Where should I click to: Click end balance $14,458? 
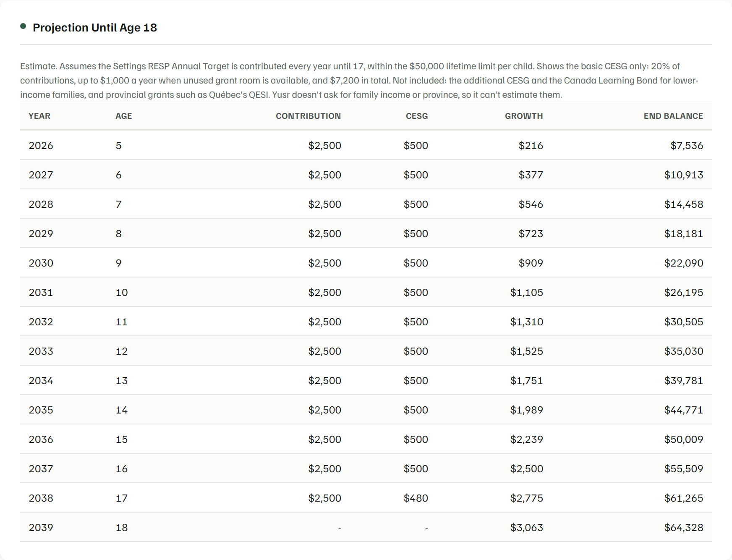pyautogui.click(x=684, y=204)
